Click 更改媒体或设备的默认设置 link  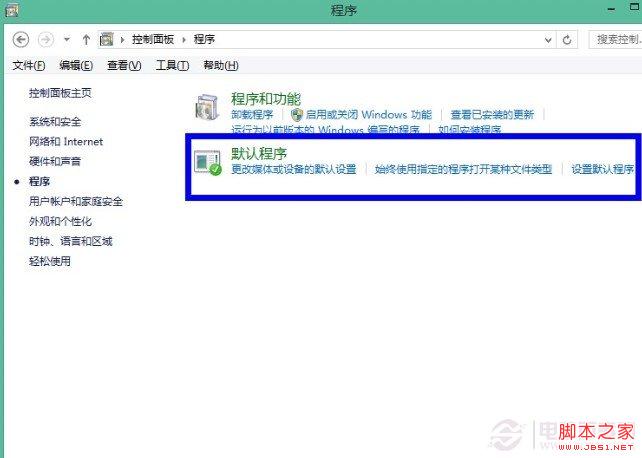(x=294, y=169)
